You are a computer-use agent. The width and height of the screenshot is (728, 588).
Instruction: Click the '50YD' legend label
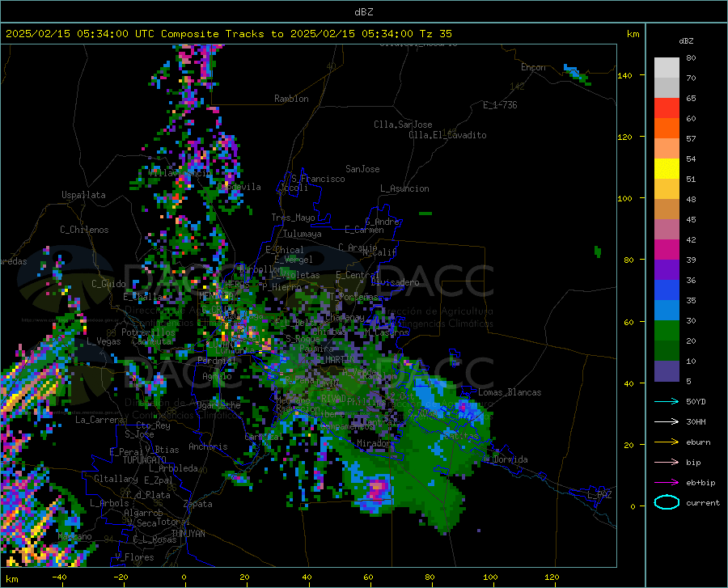(x=696, y=401)
